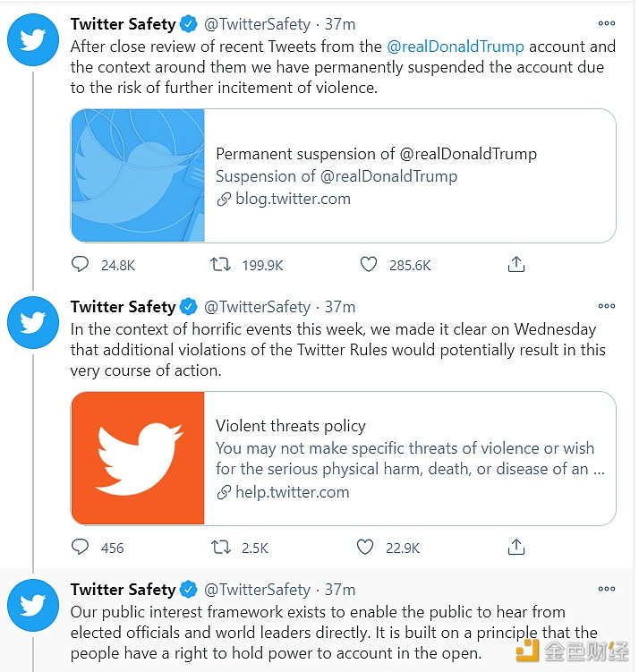Click Twitter Safety avatar on first tweet
The image size is (639, 672).
click(33, 41)
